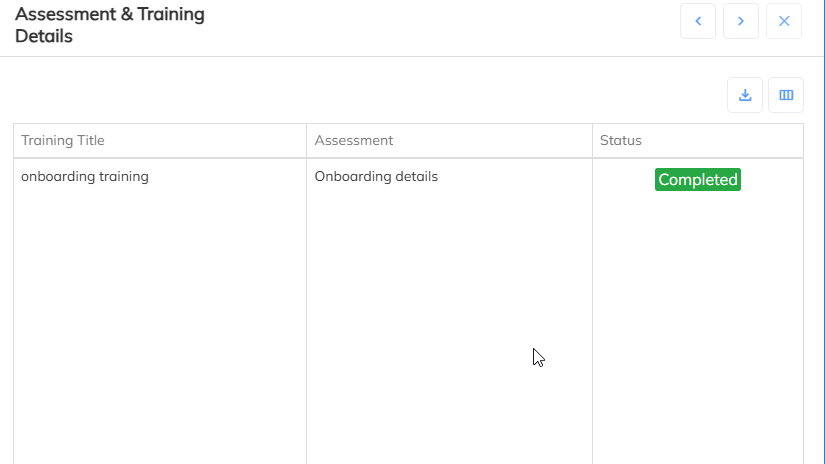Click empty space below the Completed badge
This screenshot has width=825, height=464.
coord(698,320)
